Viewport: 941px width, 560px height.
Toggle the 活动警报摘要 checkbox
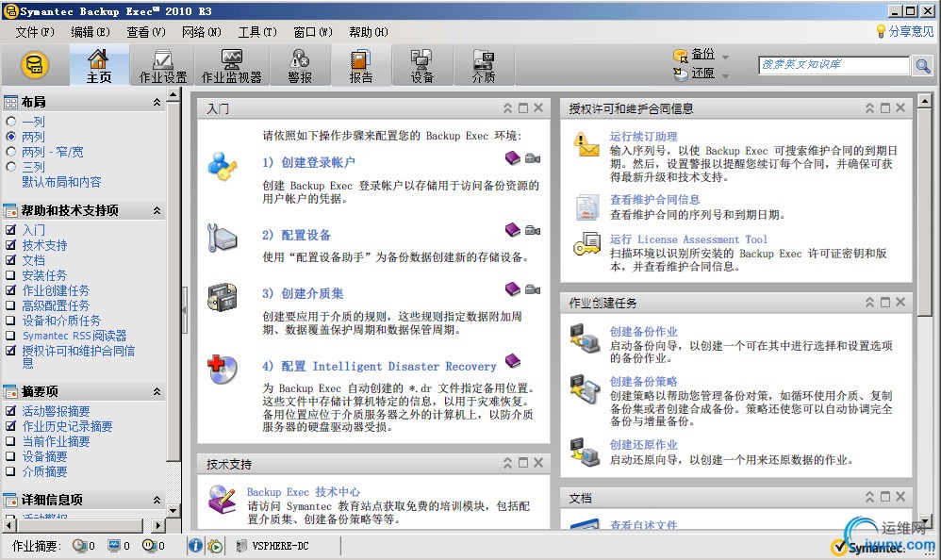[10, 411]
